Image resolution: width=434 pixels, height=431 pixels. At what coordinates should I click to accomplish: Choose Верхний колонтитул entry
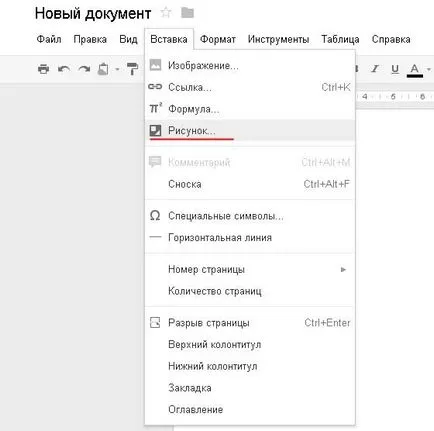point(250,344)
